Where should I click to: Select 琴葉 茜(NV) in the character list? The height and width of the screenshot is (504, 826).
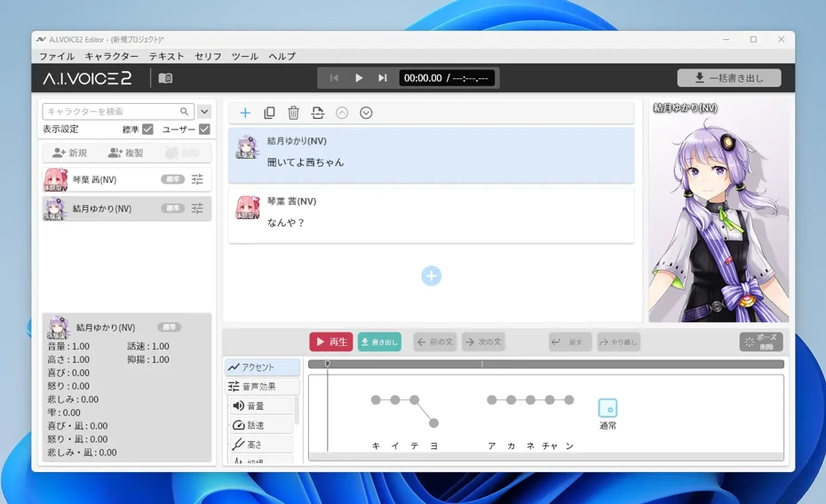point(126,179)
